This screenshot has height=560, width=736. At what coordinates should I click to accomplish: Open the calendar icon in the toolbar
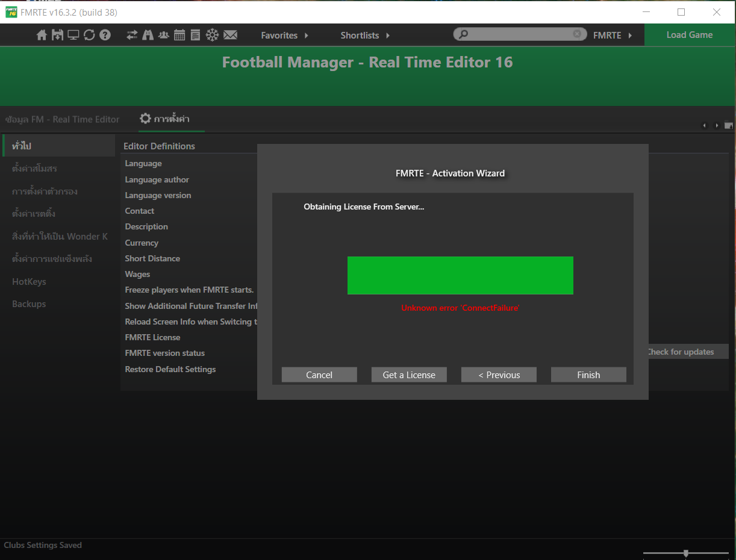click(x=179, y=36)
